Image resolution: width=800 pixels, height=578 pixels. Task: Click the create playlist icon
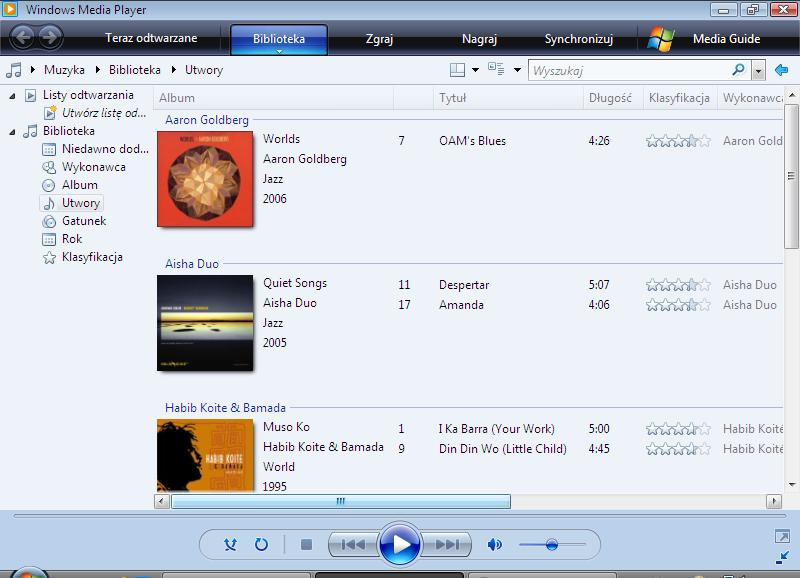(50, 112)
